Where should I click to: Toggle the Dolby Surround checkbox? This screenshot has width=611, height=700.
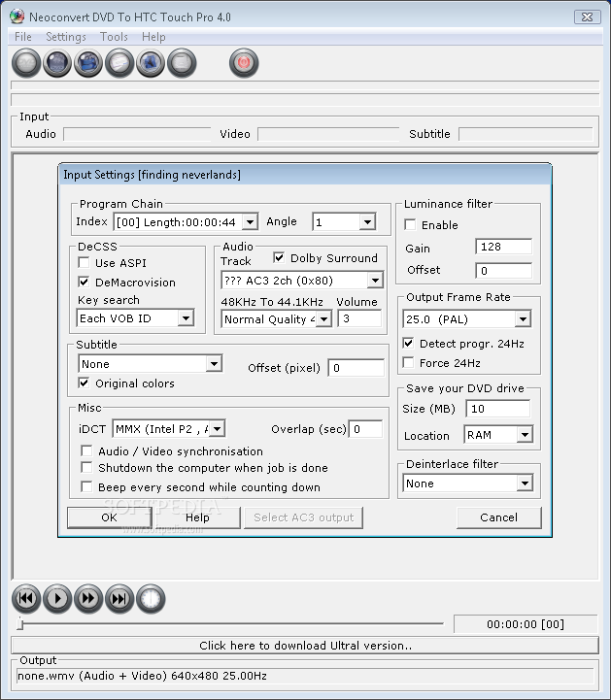tap(279, 257)
